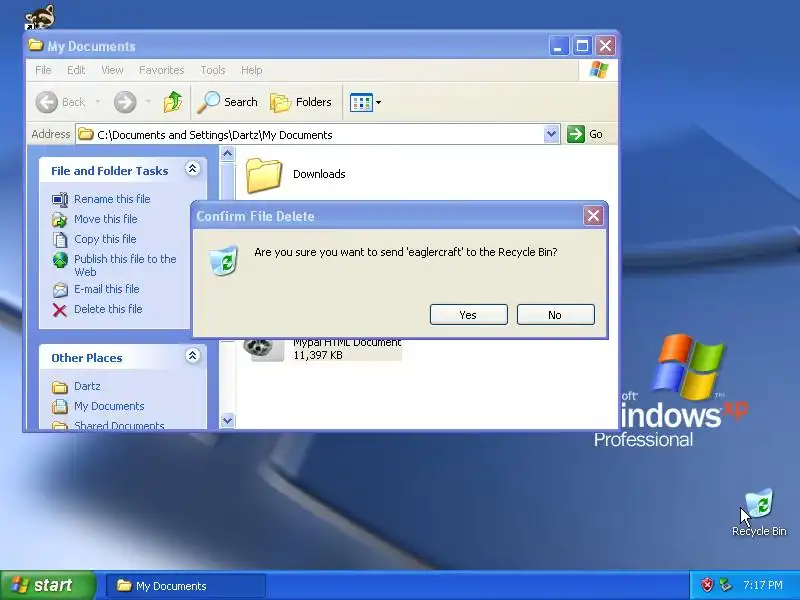Cancel deletion with the No button
Screen dimensions: 800x600
pos(556,315)
